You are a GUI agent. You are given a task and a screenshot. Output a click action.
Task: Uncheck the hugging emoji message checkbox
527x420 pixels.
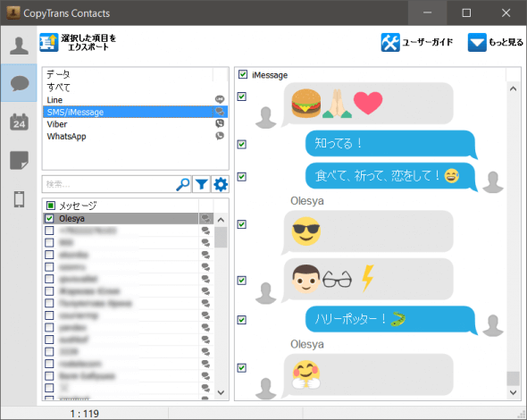242,367
